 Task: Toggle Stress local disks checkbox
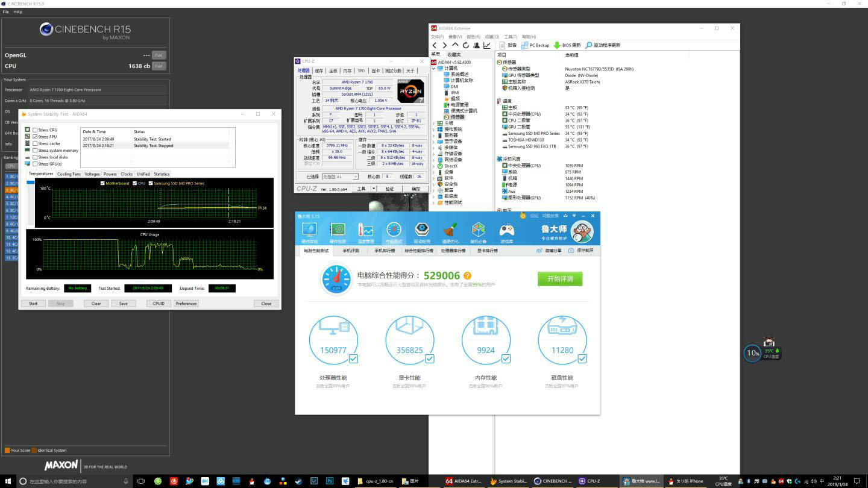point(35,157)
